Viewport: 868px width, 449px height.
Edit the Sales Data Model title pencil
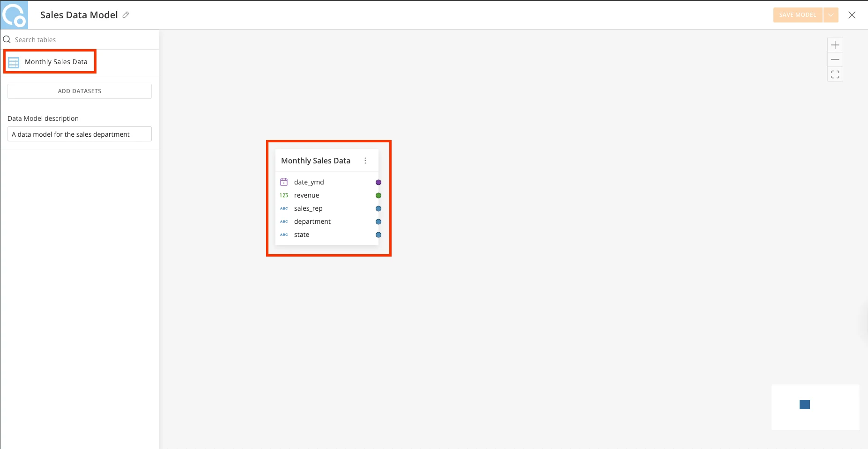coord(126,15)
